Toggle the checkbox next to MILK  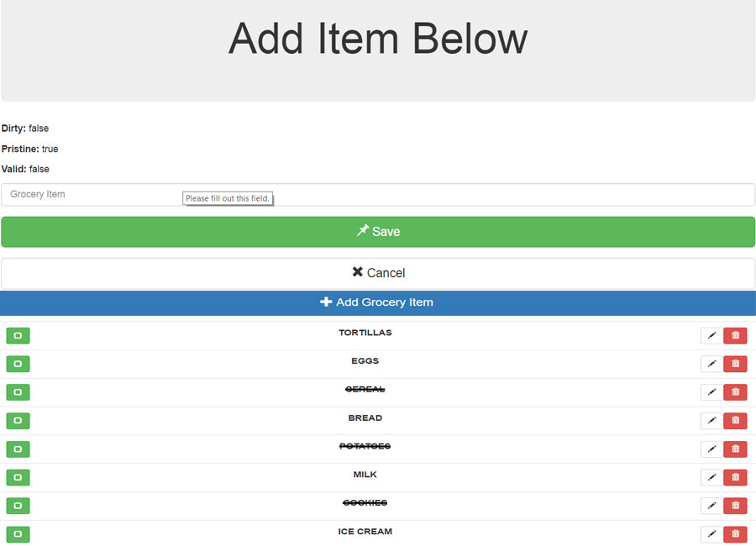[18, 476]
